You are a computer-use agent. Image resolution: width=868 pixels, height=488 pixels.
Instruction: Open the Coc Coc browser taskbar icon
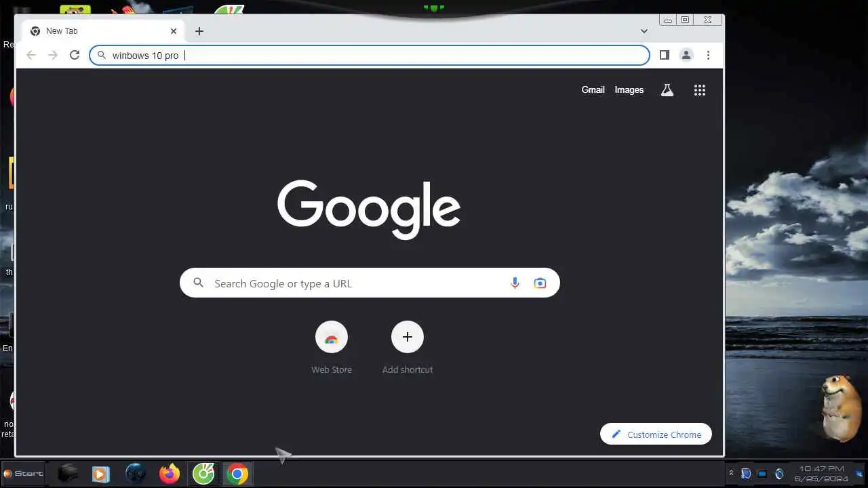tap(203, 473)
